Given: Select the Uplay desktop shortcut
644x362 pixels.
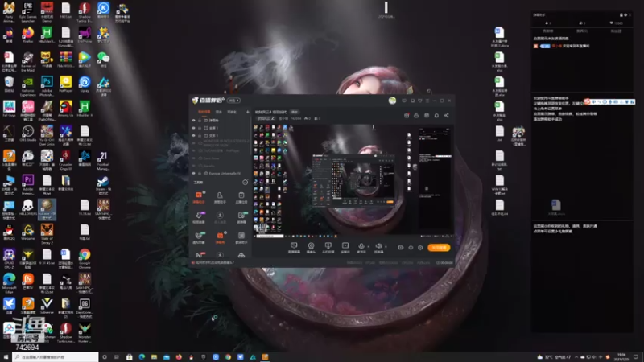Looking at the screenshot, I should pos(85,84).
